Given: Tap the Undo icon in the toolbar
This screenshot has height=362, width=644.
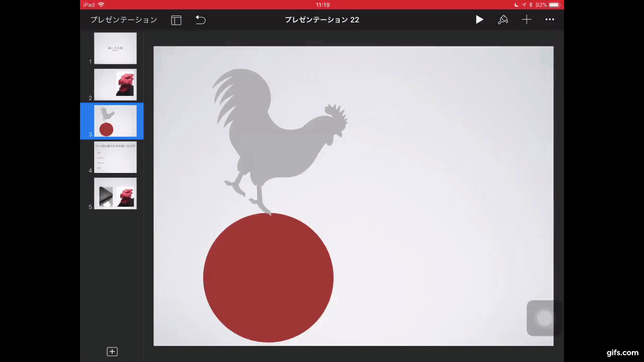Looking at the screenshot, I should [x=200, y=20].
